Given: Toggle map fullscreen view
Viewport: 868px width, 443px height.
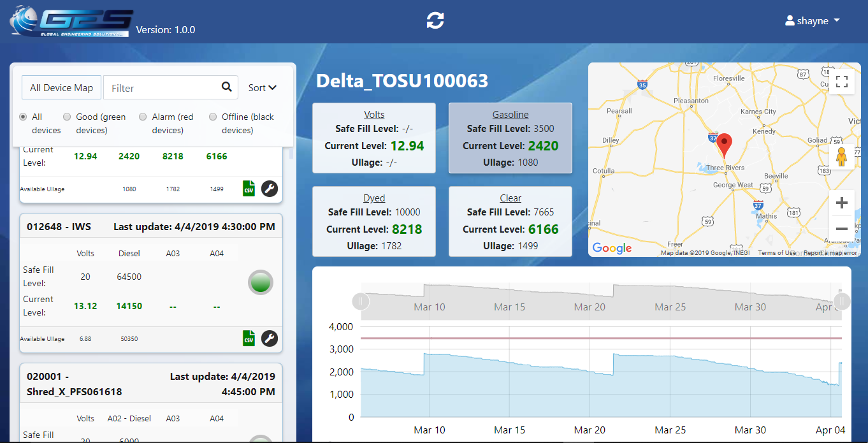Looking at the screenshot, I should point(841,82).
